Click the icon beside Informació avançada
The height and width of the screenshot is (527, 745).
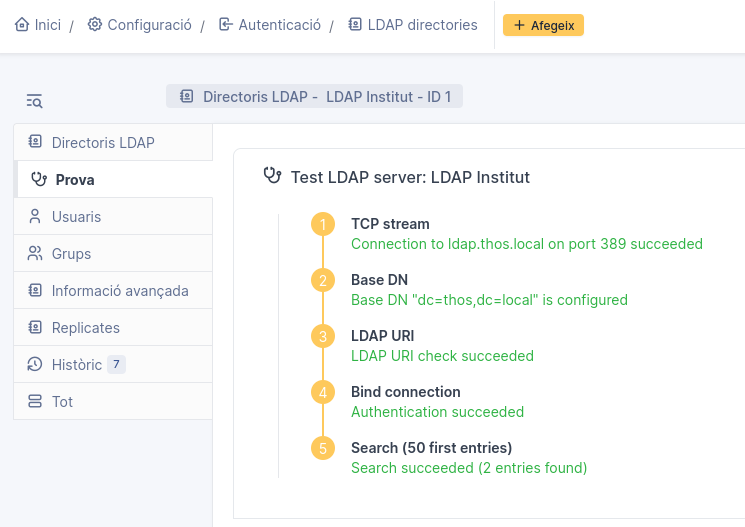click(x=35, y=290)
